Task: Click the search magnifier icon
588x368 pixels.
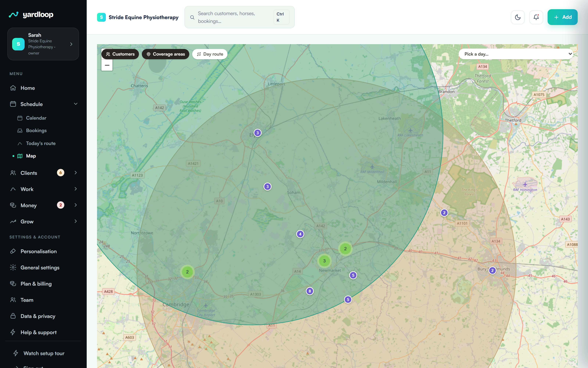Action: (x=192, y=17)
